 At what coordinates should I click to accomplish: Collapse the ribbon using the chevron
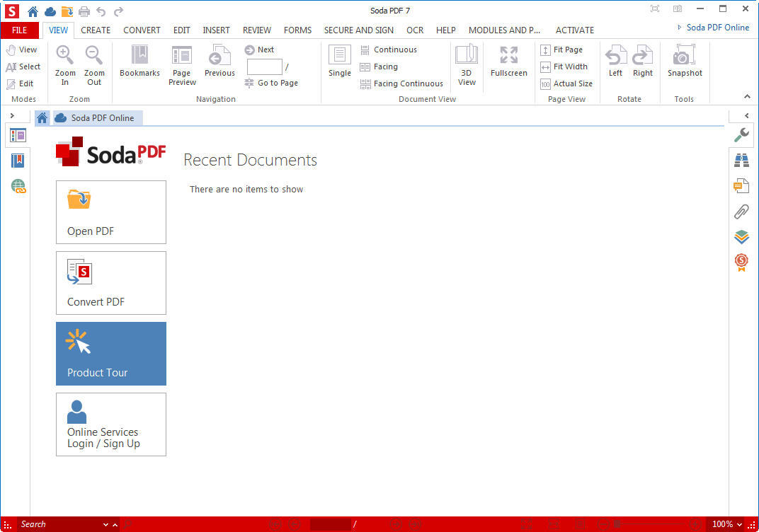click(x=747, y=96)
